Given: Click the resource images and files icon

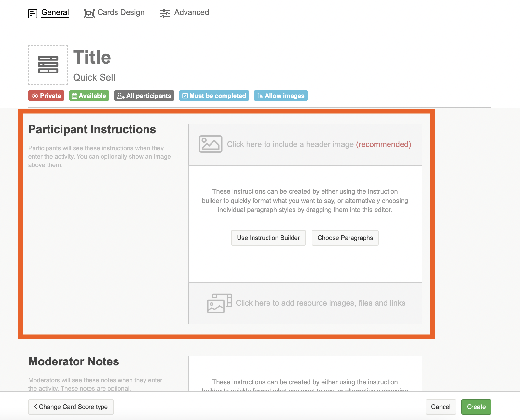Looking at the screenshot, I should coord(219,303).
